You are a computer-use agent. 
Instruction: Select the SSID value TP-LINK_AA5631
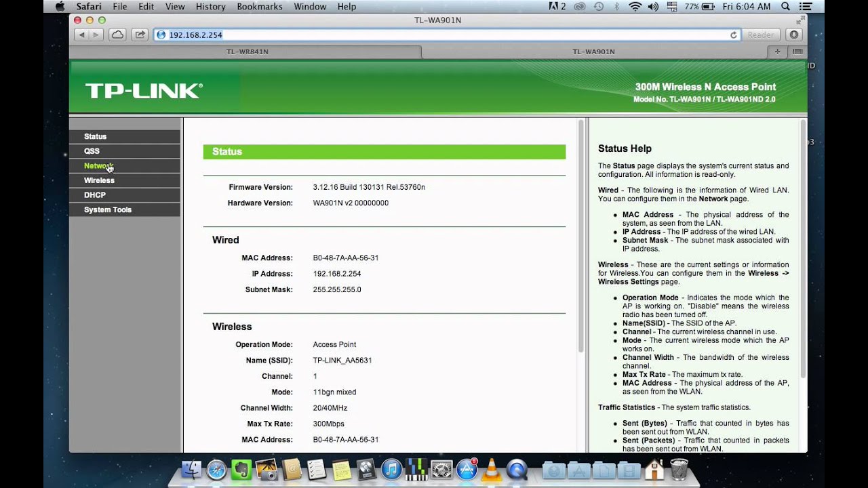pyautogui.click(x=342, y=361)
